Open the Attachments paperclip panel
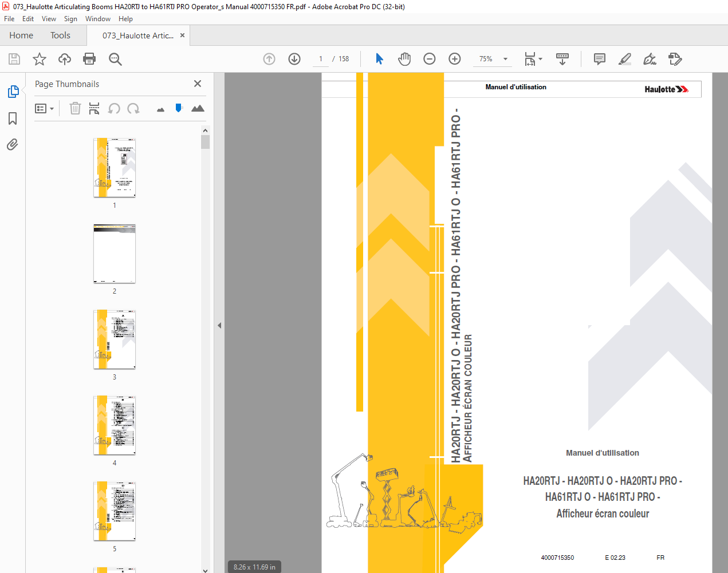 (x=13, y=144)
